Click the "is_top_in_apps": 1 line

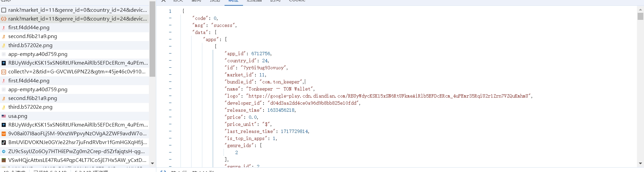pos(251,138)
